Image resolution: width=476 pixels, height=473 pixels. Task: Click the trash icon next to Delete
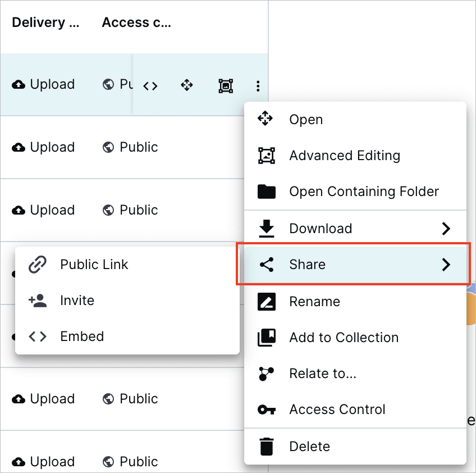point(266,447)
